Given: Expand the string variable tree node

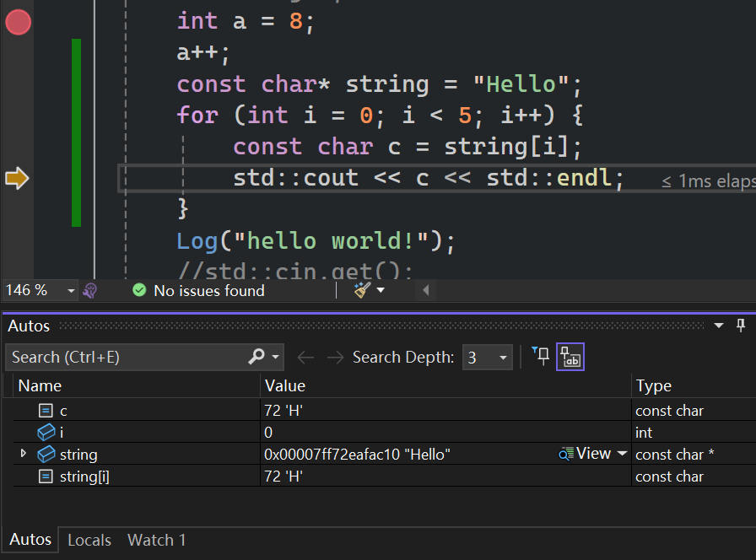Looking at the screenshot, I should coord(24,455).
